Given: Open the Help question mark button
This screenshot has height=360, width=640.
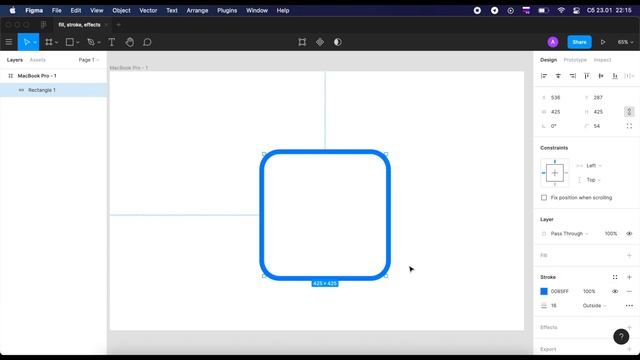Looking at the screenshot, I should (621, 337).
